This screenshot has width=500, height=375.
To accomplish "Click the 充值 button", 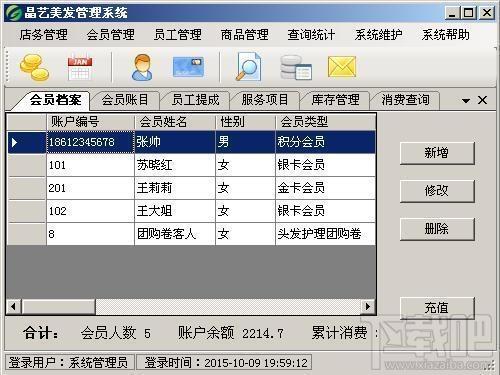I will (x=437, y=307).
